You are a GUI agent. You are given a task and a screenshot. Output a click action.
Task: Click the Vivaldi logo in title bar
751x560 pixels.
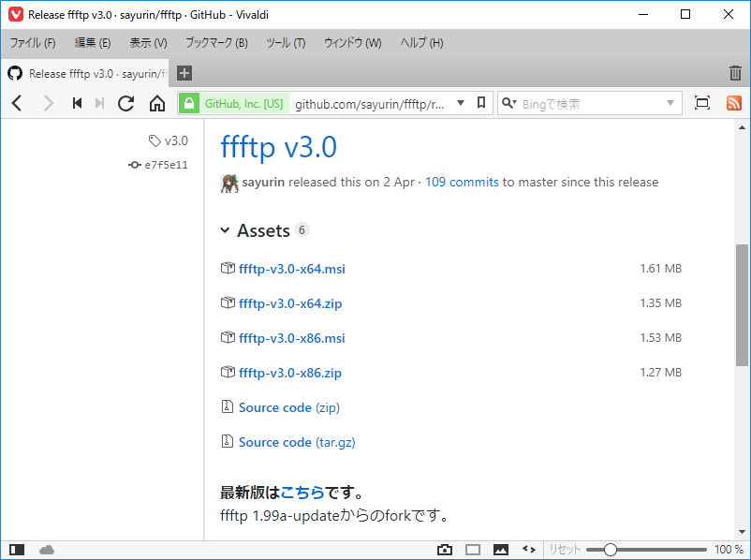tap(16, 15)
